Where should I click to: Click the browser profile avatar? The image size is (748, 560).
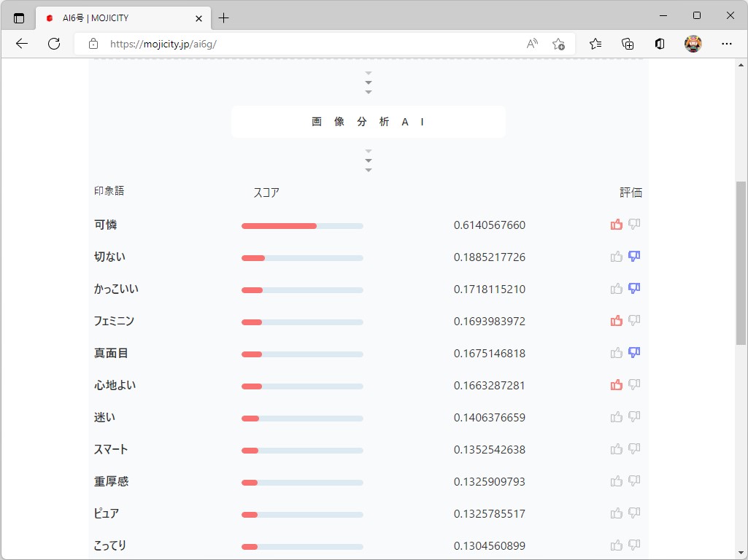(x=693, y=44)
